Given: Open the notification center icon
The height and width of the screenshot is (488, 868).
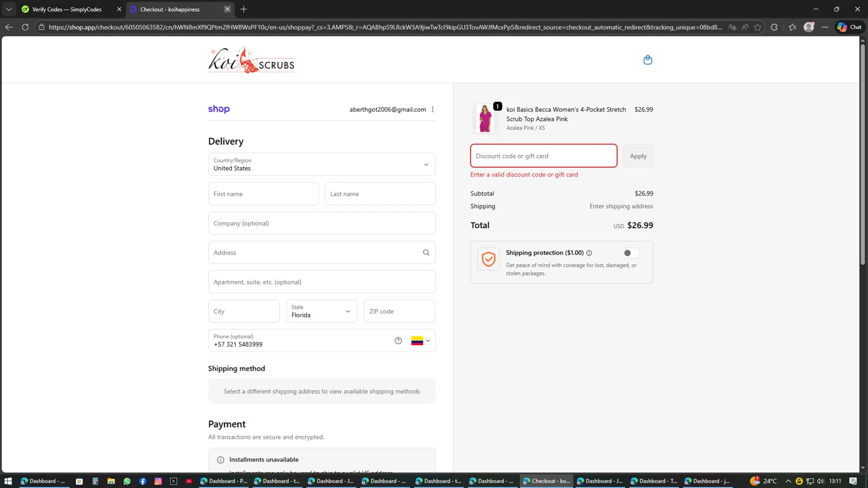Looking at the screenshot, I should point(853,481).
